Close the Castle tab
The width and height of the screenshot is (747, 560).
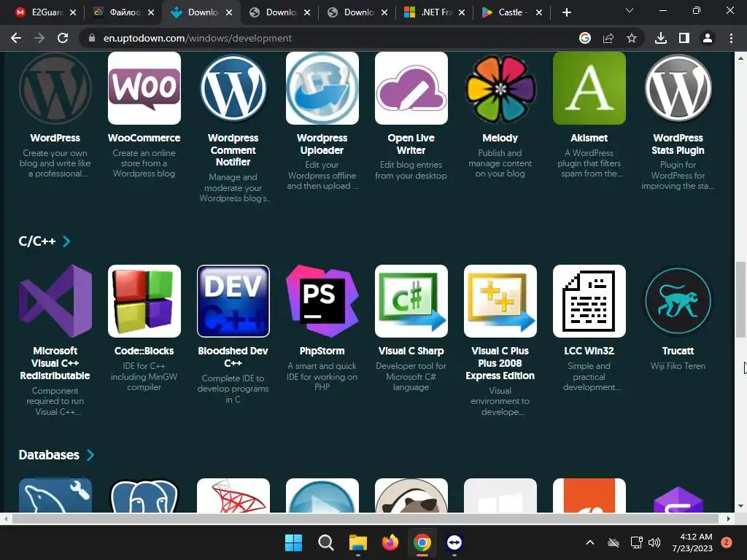539,12
